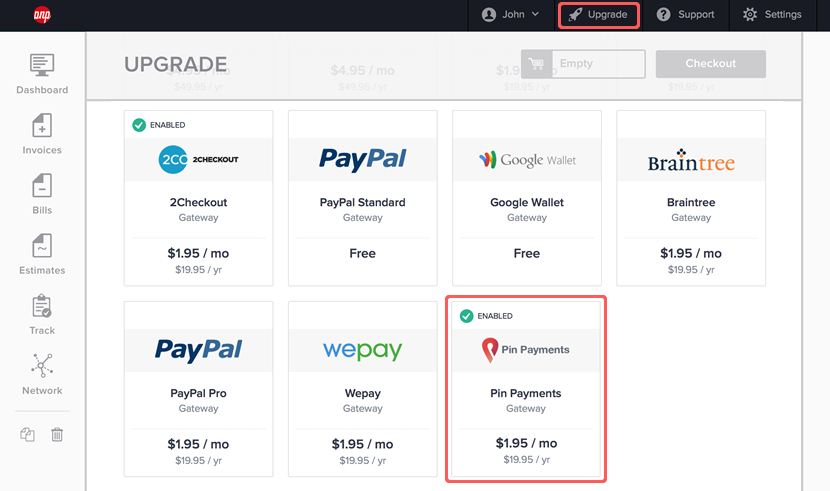
Task: Click the PayPal Pro gateway title
Action: 199,394
